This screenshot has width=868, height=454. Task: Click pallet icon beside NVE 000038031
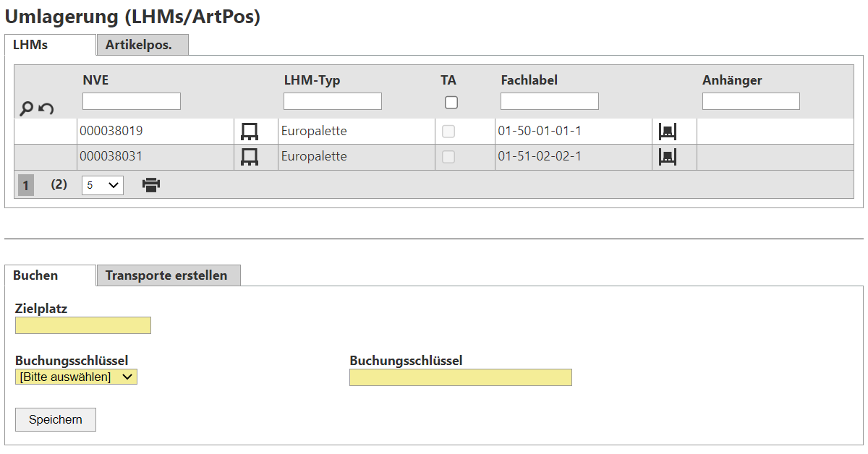point(250,157)
